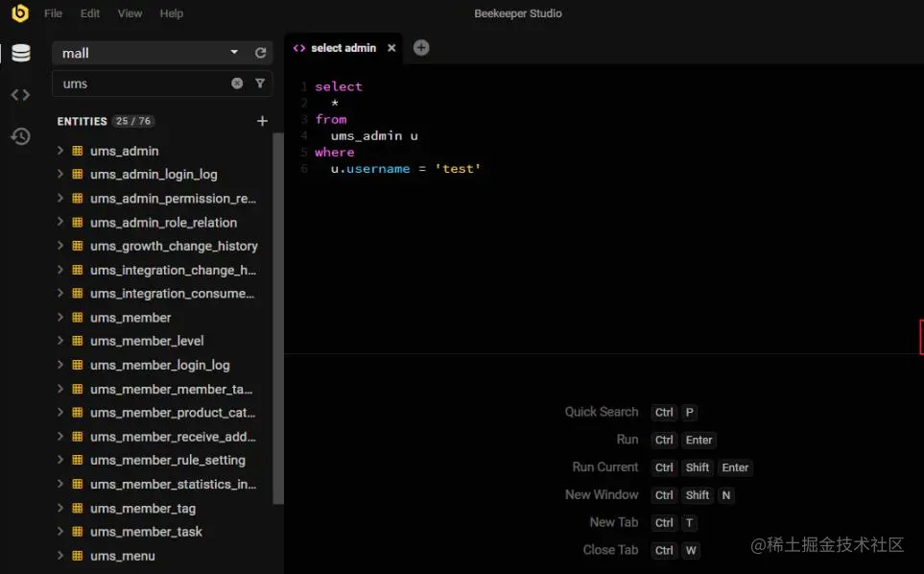The image size is (924, 574).
Task: Click the 25 / 76 entity count badge
Action: [133, 121]
